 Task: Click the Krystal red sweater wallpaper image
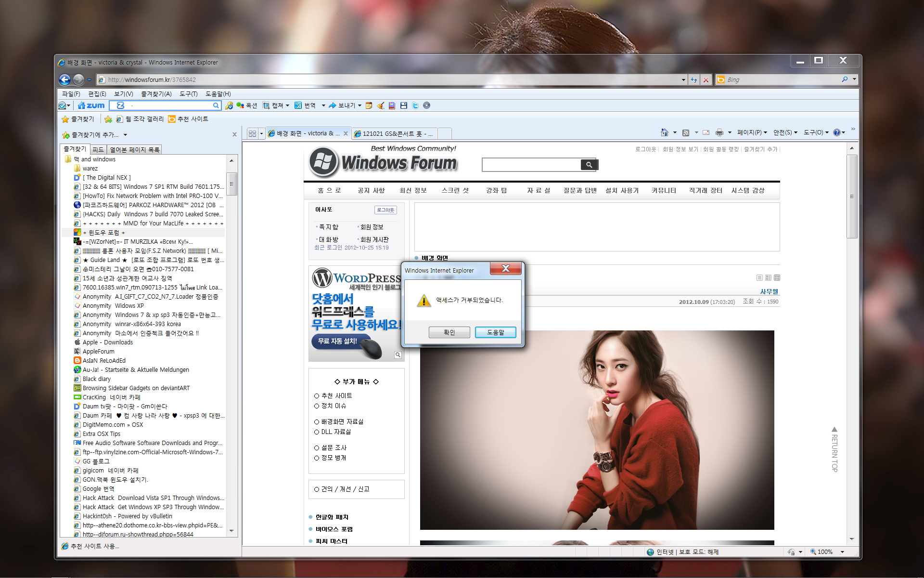click(x=597, y=430)
